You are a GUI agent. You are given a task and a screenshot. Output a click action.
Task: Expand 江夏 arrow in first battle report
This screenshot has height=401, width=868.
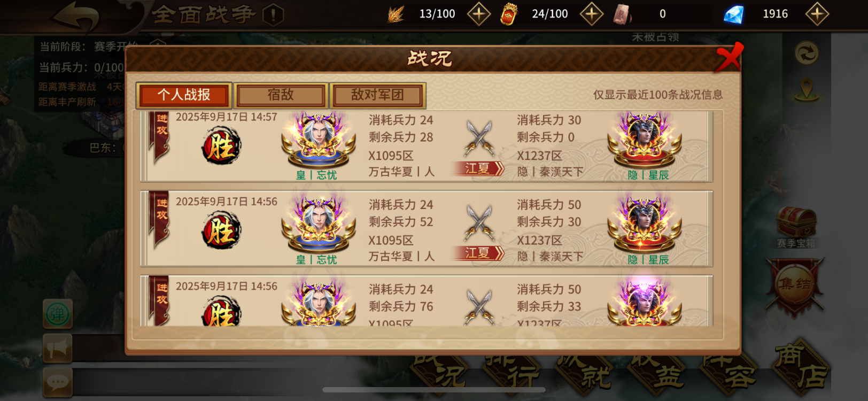(x=479, y=168)
